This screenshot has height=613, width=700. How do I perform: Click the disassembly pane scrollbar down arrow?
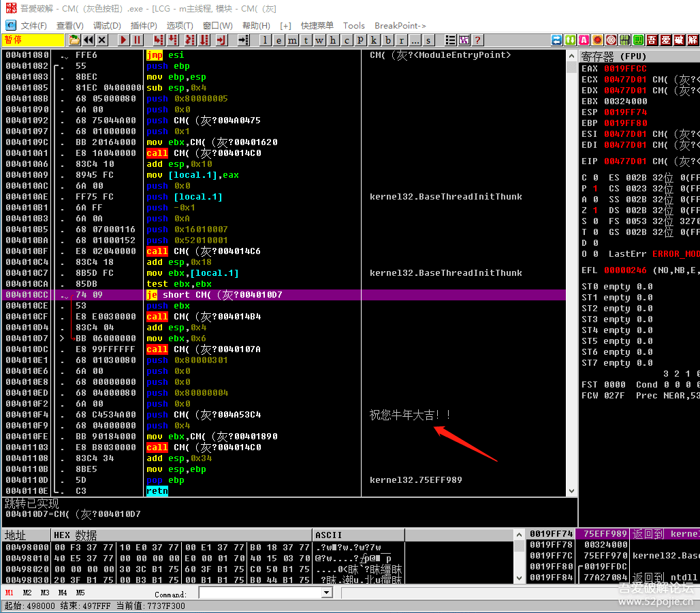coord(571,490)
